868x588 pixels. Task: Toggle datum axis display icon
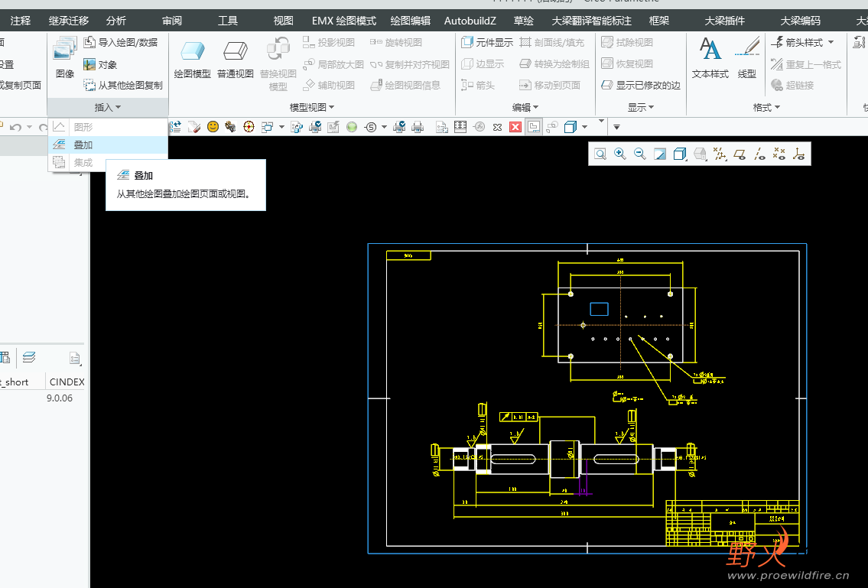click(759, 154)
